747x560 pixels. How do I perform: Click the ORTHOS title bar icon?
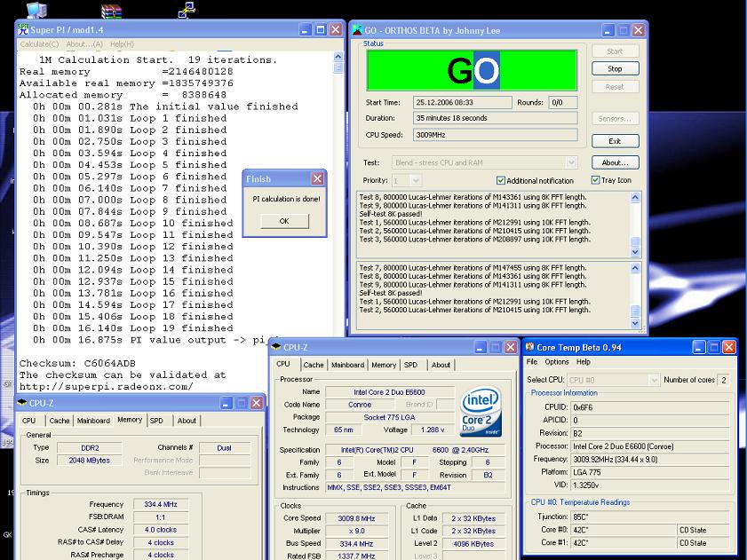[357, 30]
